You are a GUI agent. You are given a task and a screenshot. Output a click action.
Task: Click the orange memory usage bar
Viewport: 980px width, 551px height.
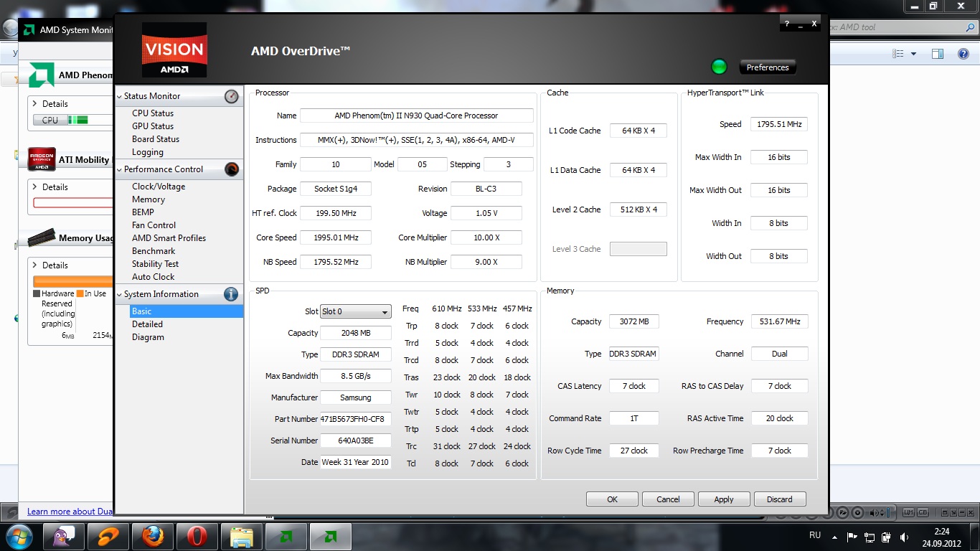point(73,281)
